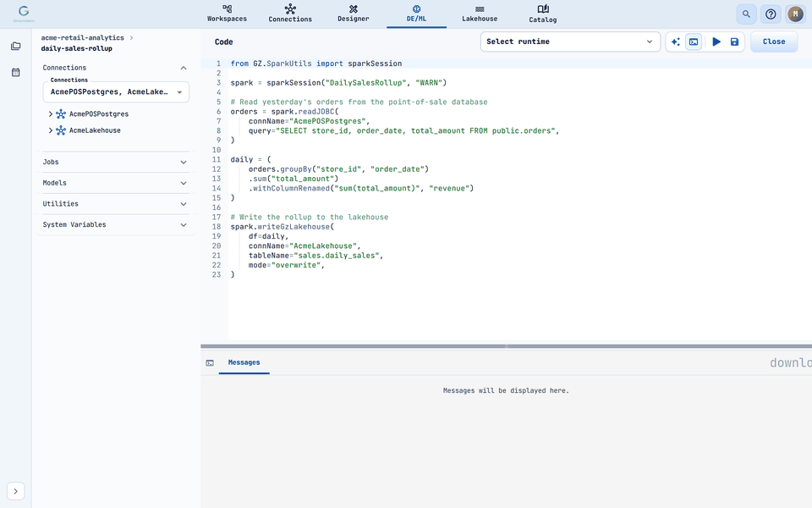Click the "AcmePOSPostgres" string on line 7
The height and width of the screenshot is (508, 812).
327,121
